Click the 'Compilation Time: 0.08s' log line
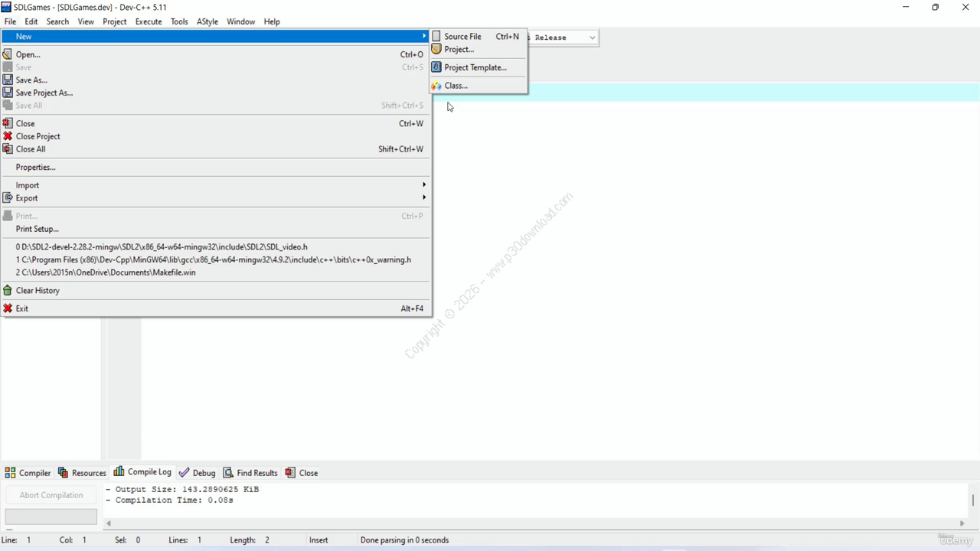980x551 pixels. tap(169, 500)
